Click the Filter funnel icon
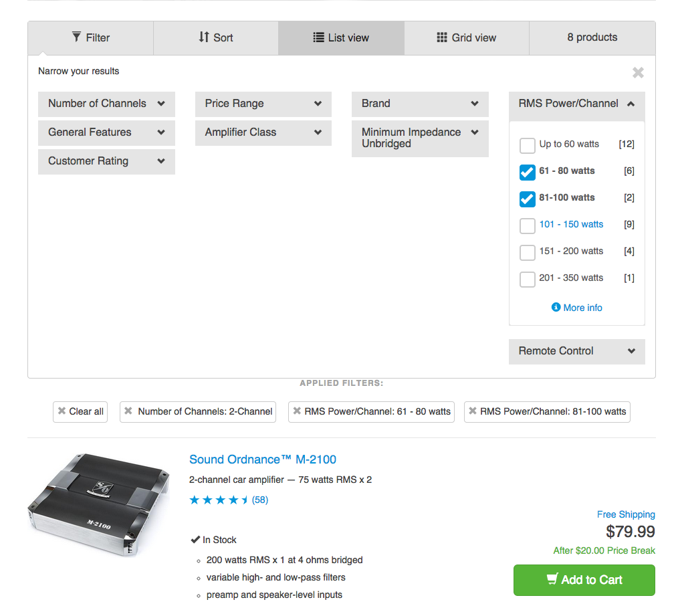The image size is (674, 616). point(76,37)
